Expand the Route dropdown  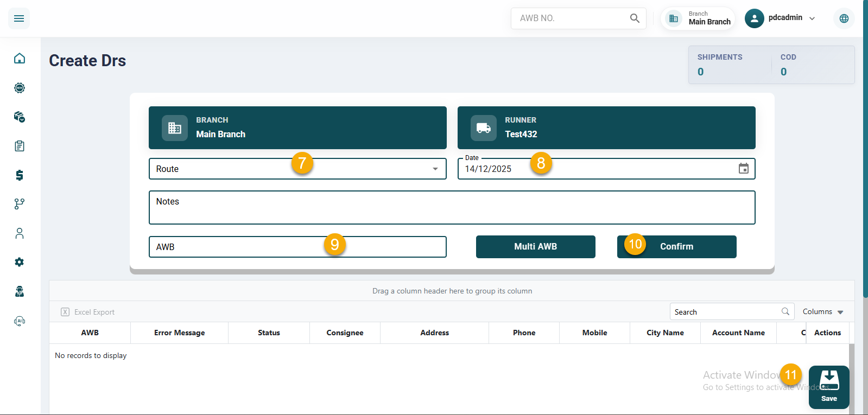coord(435,169)
